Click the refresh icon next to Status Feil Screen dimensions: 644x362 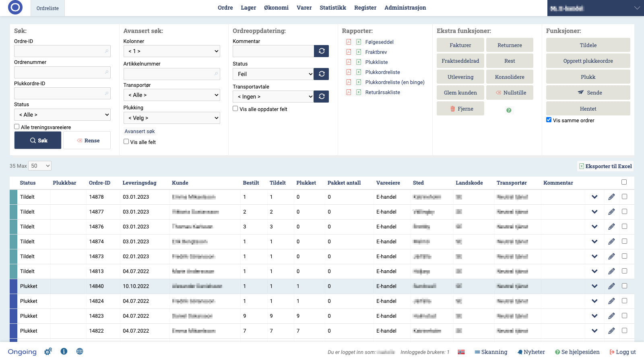[x=322, y=74]
